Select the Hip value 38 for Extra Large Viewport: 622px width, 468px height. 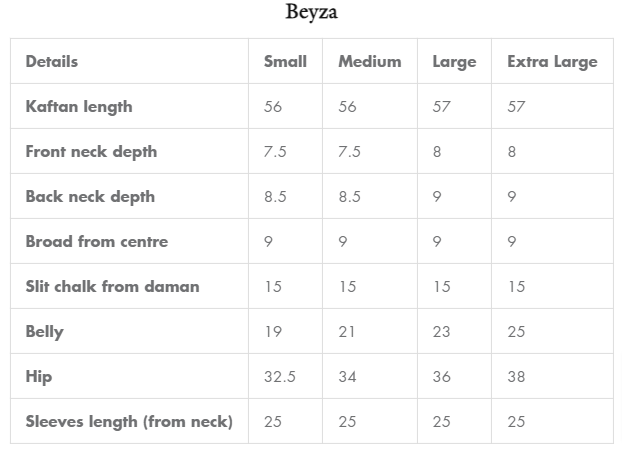516,376
